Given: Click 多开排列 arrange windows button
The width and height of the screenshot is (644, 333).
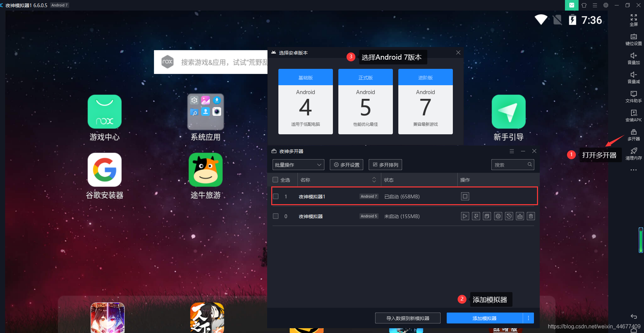Looking at the screenshot, I should 385,165.
